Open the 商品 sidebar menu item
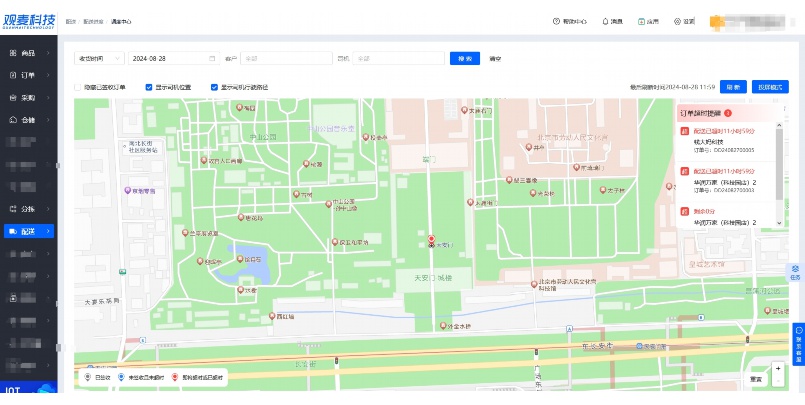This screenshot has height=405, width=805. [x=29, y=52]
